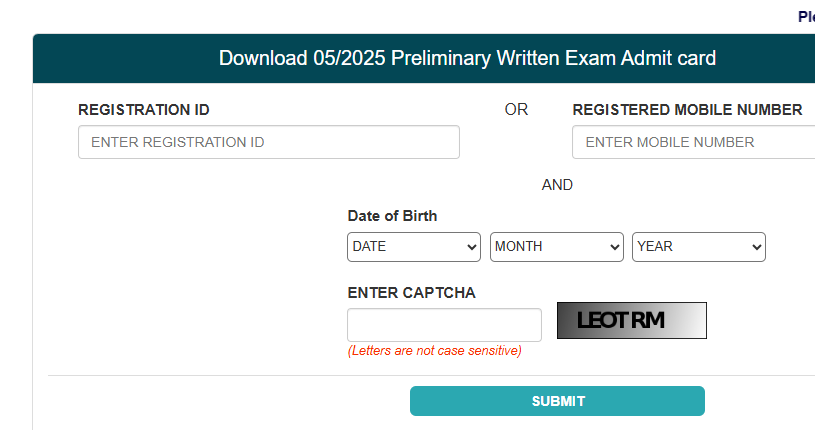This screenshot has width=815, height=430.
Task: Click the REGISTRATION ID label
Action: 144,110
